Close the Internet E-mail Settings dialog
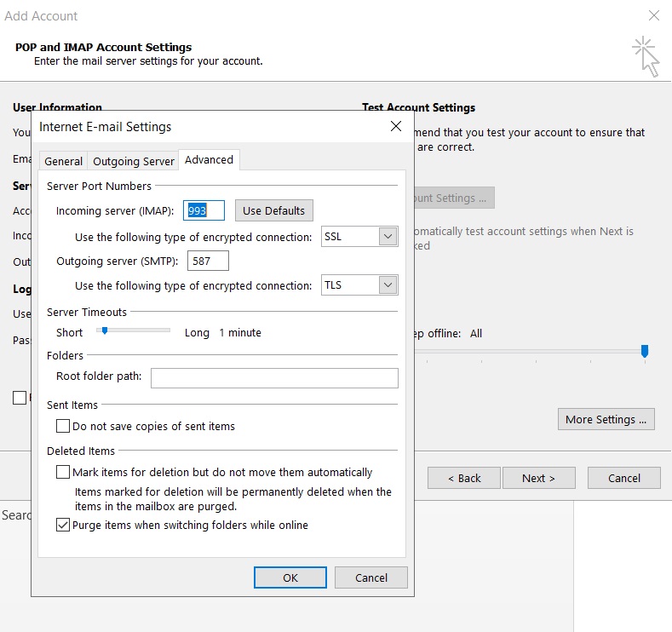 395,126
